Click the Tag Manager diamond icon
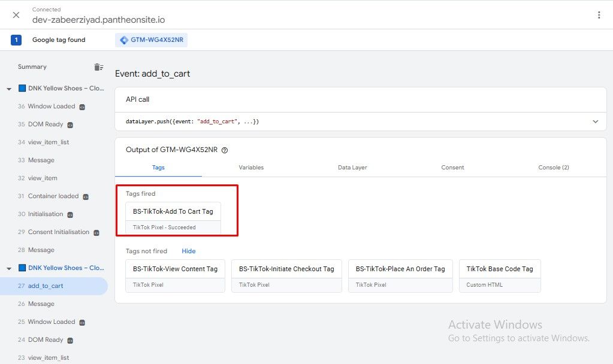Screen dimensions: 613x364 point(124,40)
